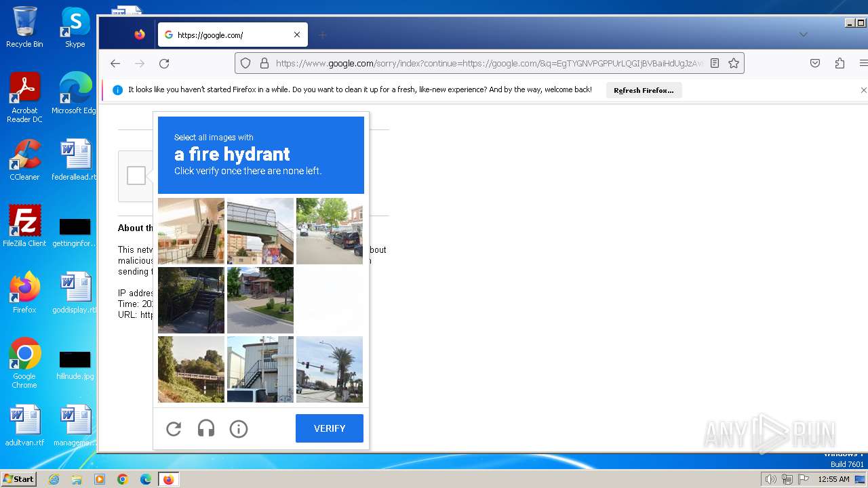Open reCAPTCHA help info icon

coord(239,428)
